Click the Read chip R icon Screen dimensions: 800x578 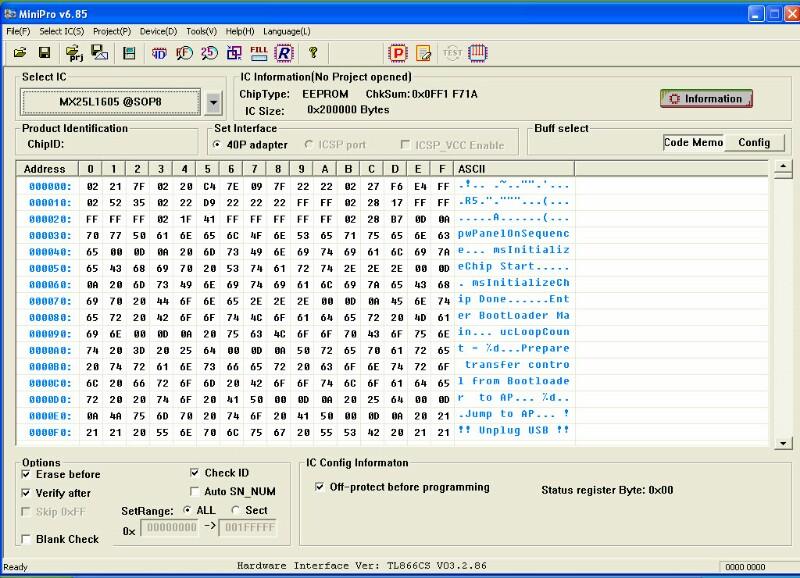pyautogui.click(x=284, y=53)
